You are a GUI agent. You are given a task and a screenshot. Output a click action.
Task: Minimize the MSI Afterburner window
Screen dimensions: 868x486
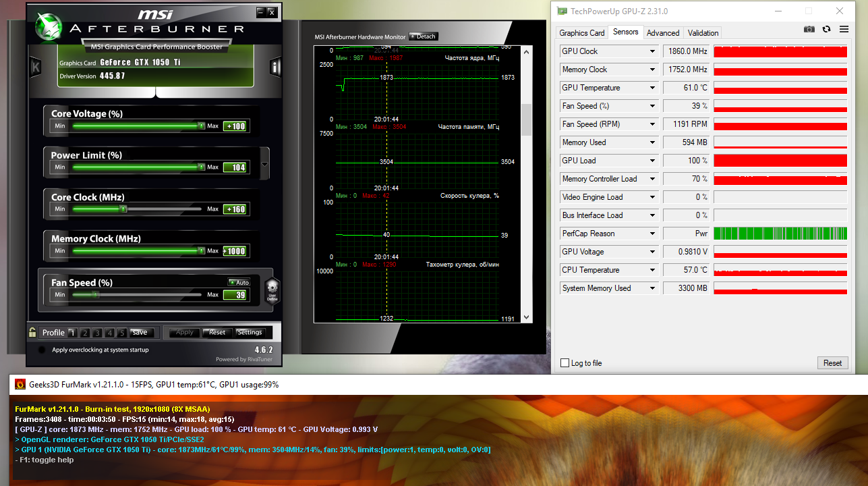(x=260, y=12)
